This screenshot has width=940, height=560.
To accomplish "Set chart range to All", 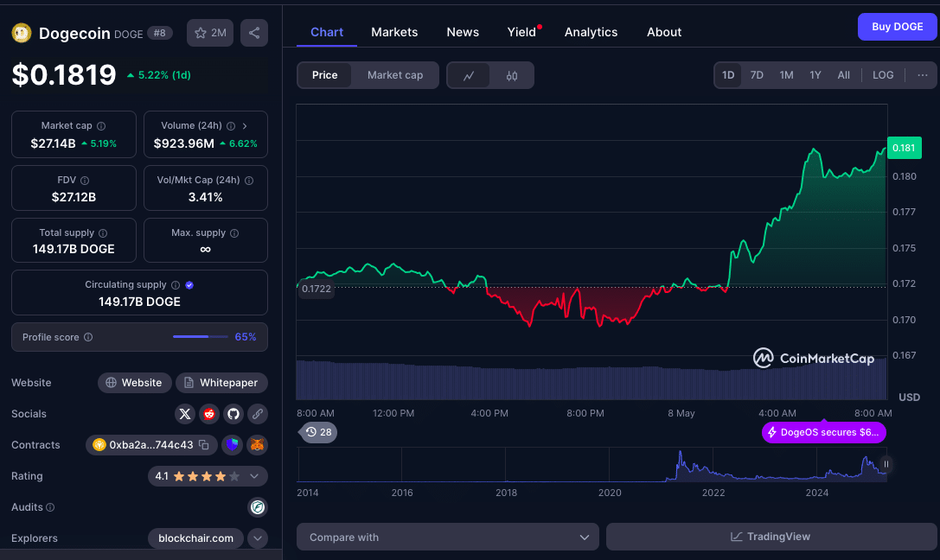I will click(x=843, y=75).
